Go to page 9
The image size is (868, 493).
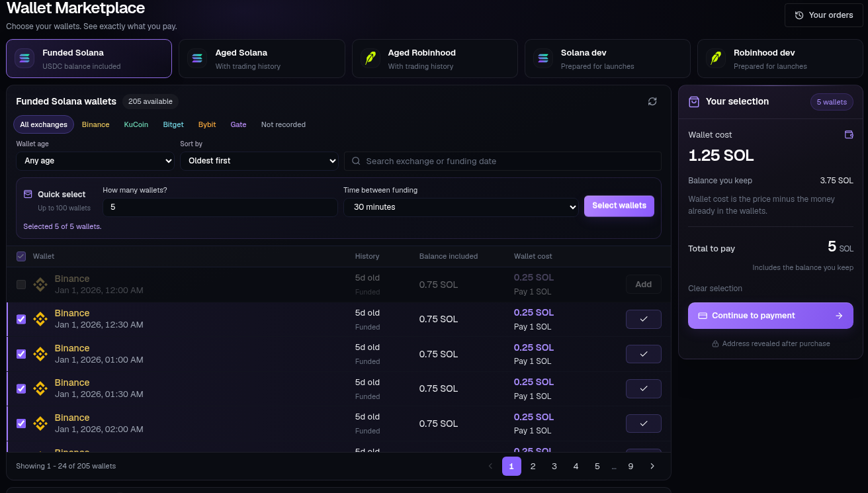coord(630,466)
